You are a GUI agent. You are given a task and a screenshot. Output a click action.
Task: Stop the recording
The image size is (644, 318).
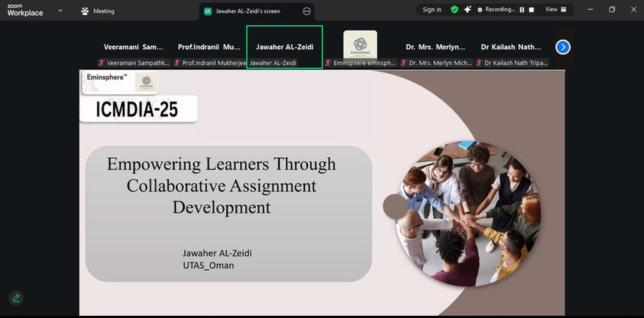pos(532,9)
